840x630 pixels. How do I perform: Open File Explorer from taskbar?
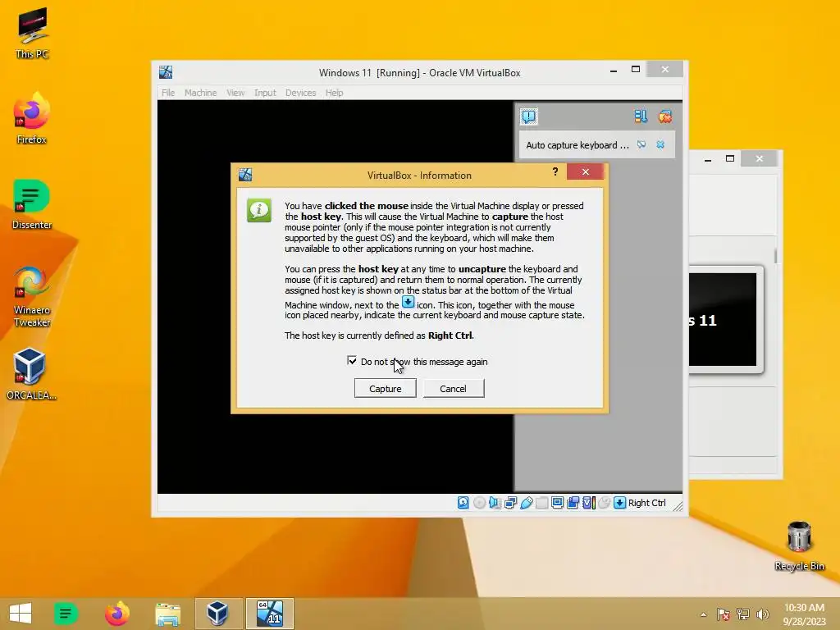(167, 614)
